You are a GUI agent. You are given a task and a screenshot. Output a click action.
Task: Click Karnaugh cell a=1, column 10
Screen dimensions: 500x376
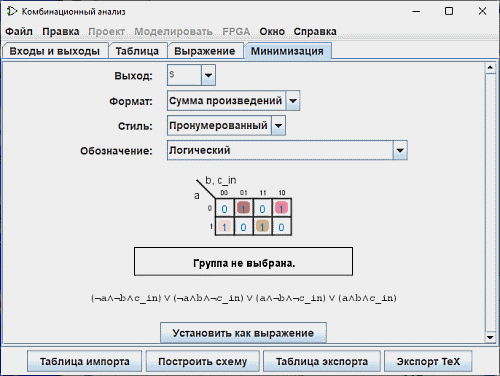(281, 227)
